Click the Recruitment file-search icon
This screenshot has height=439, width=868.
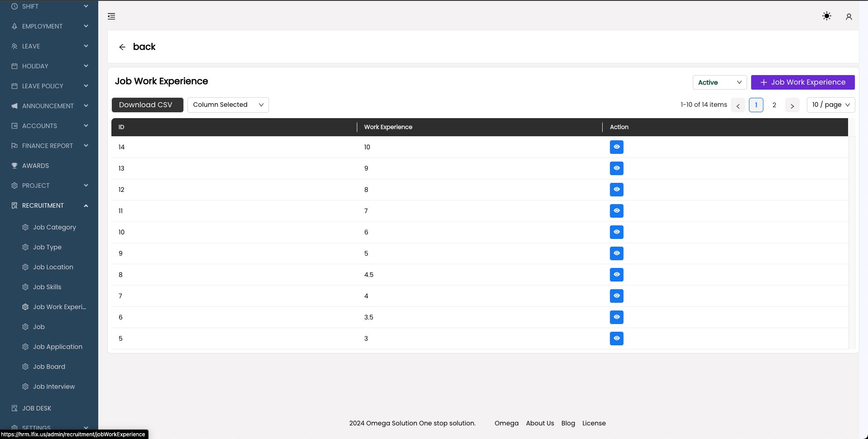[x=14, y=205]
